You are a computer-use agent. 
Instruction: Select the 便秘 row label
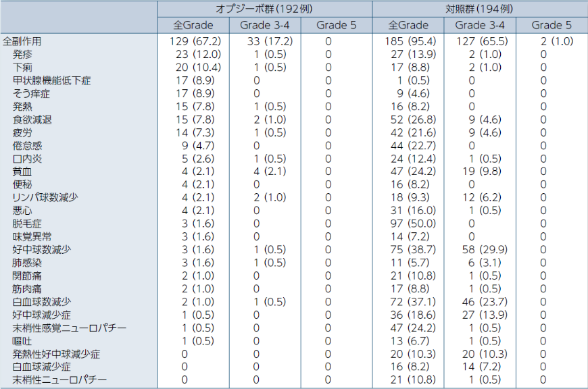pyautogui.click(x=22, y=184)
